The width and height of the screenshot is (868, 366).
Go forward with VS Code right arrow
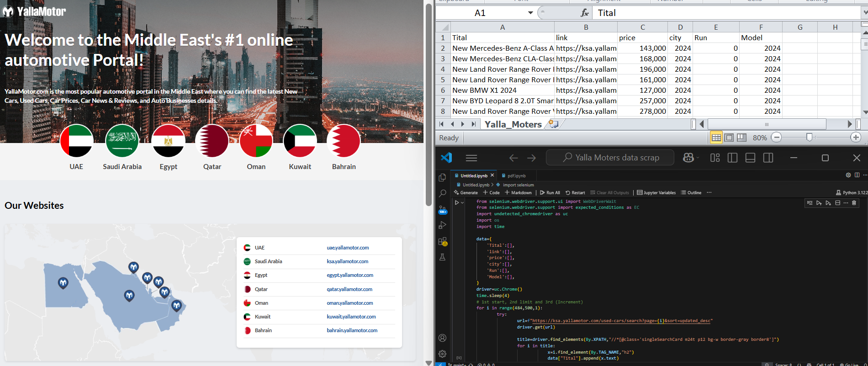click(531, 158)
